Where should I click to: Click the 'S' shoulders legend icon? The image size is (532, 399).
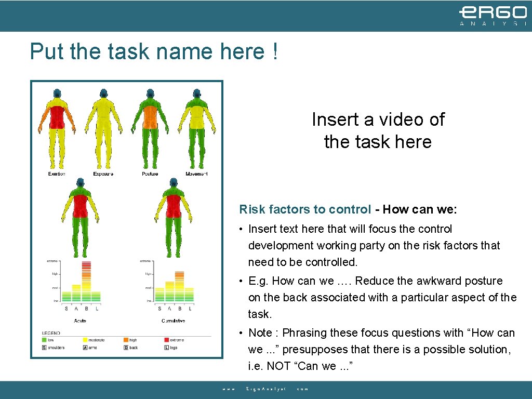(44, 348)
